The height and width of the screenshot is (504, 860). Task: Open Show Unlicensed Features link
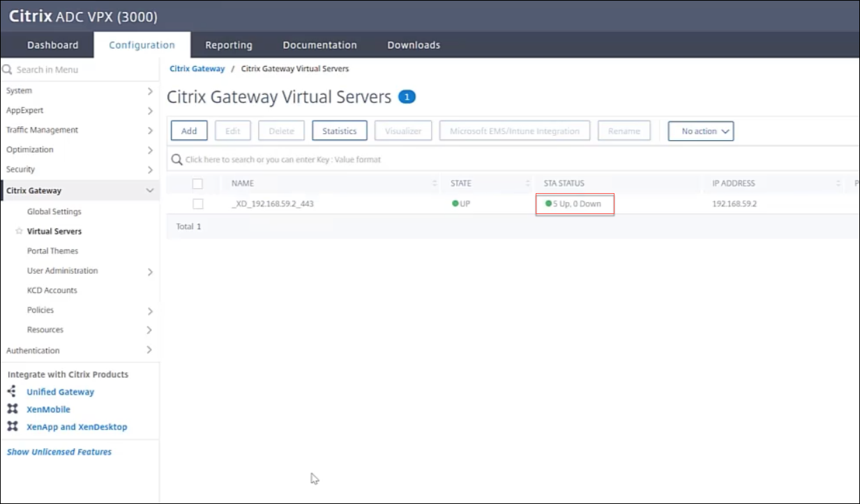(x=59, y=452)
